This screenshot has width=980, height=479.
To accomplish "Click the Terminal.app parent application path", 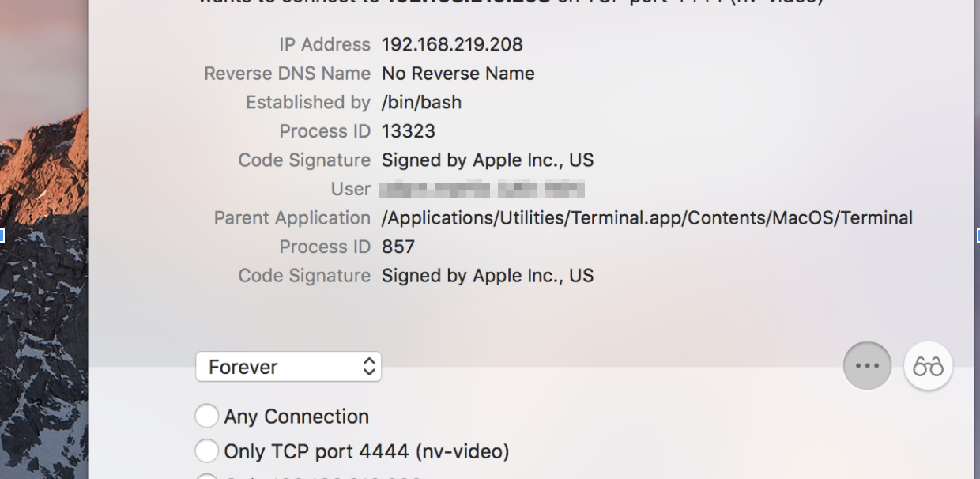I will pos(646,218).
